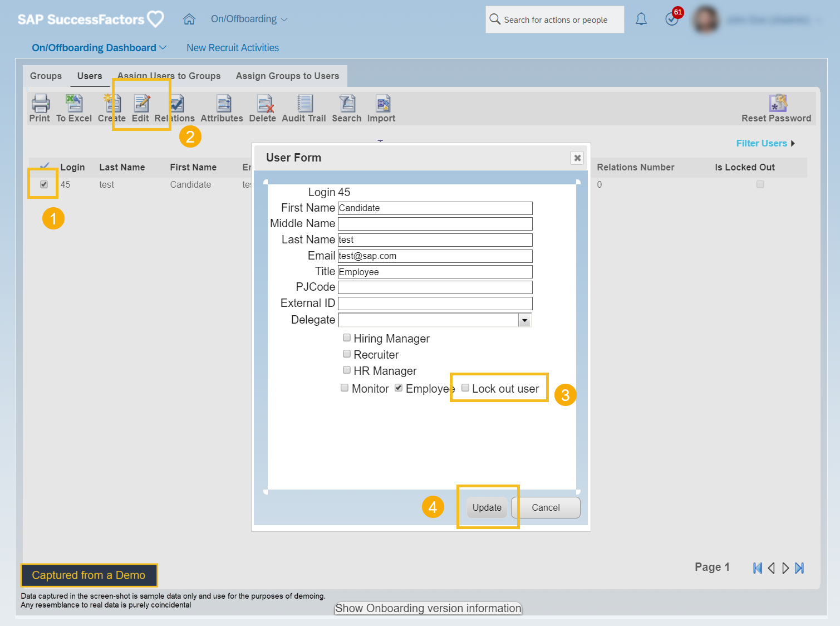The height and width of the screenshot is (626, 840).
Task: Open the Assign Groups to Users tab
Action: coord(287,76)
